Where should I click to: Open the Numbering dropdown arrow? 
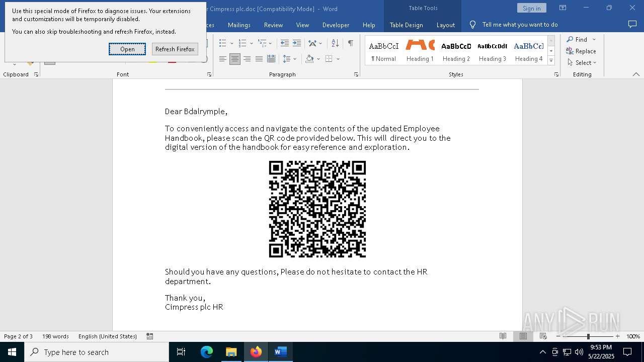251,43
